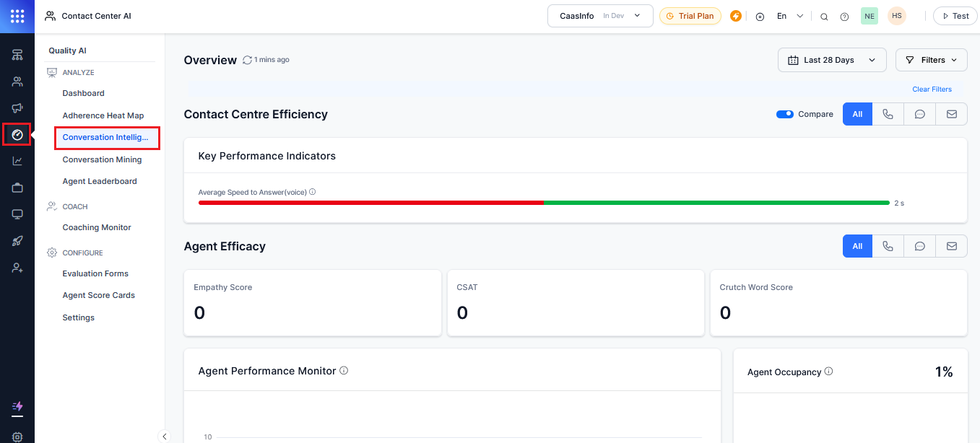The height and width of the screenshot is (443, 980).
Task: Open Conversation Mining in the sidebar
Action: point(102,159)
